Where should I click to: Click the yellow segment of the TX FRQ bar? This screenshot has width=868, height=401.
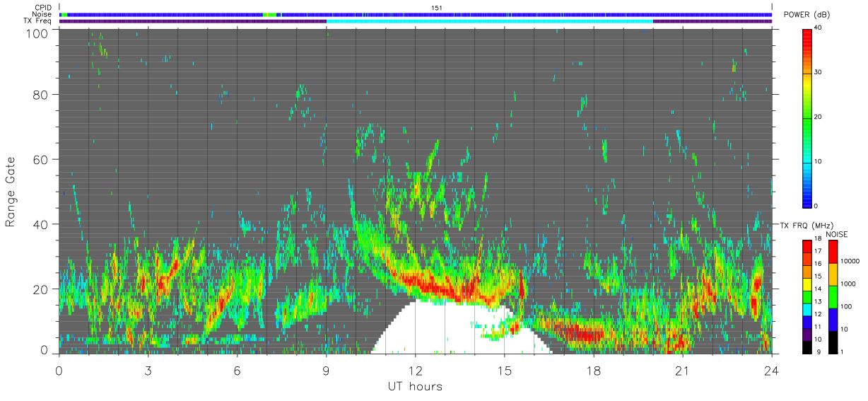pyautogui.click(x=807, y=284)
